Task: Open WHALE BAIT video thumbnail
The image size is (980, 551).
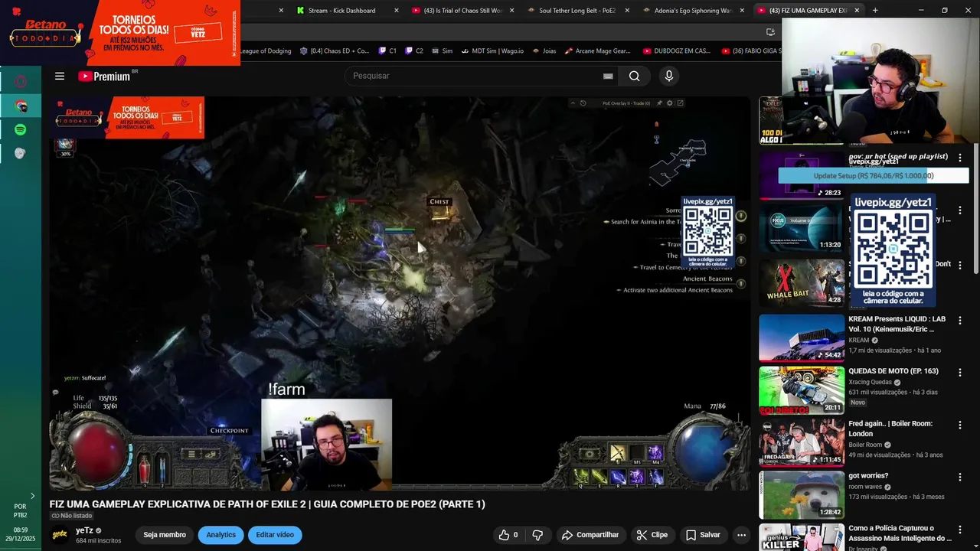Action: coord(802,282)
